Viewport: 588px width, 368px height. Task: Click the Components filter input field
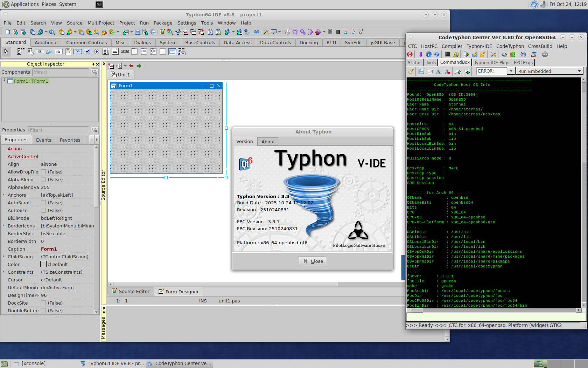click(61, 72)
